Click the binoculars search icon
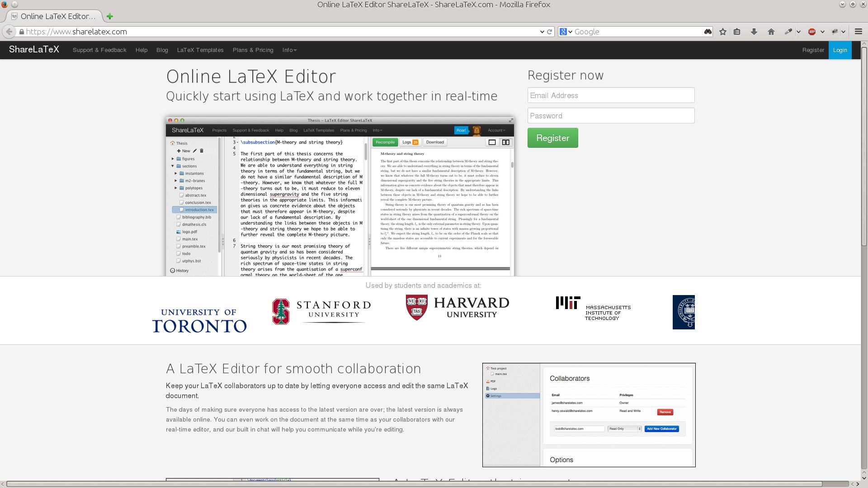 pyautogui.click(x=708, y=32)
